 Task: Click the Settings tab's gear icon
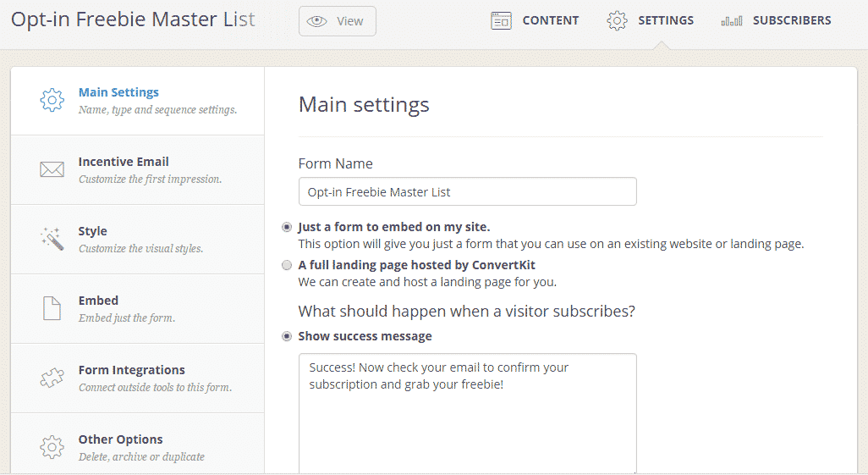[617, 21]
